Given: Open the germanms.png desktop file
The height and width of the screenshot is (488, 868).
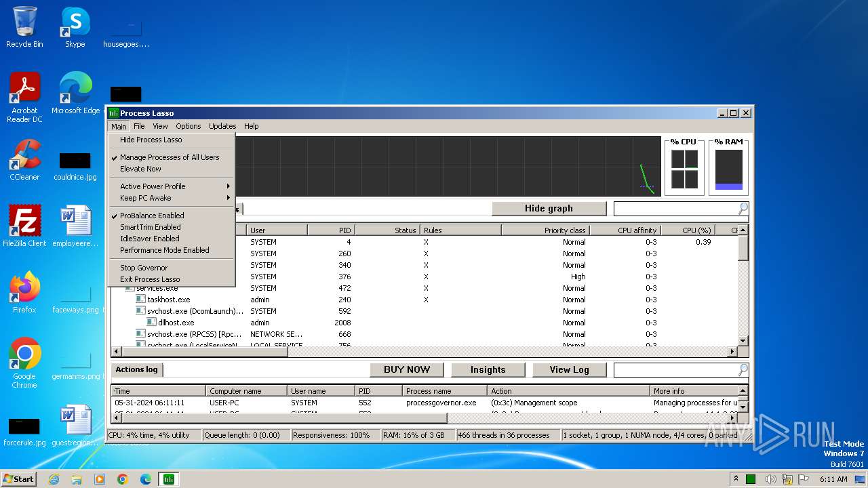Looking at the screenshot, I should point(75,366).
